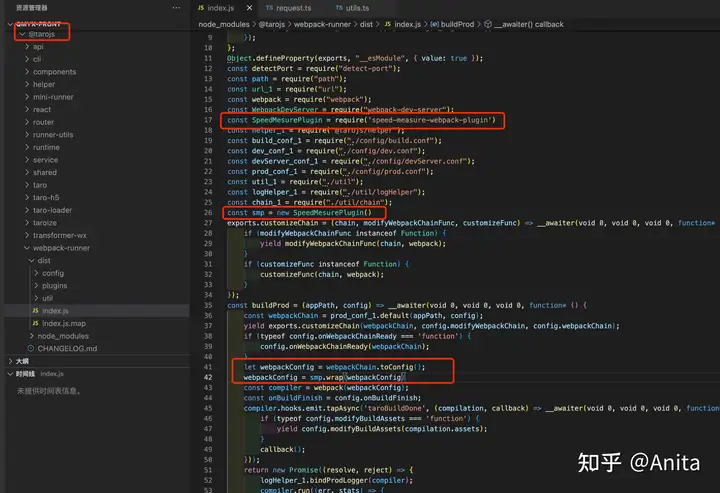Close the index.js editor tab
This screenshot has width=720, height=493.
(249, 8)
